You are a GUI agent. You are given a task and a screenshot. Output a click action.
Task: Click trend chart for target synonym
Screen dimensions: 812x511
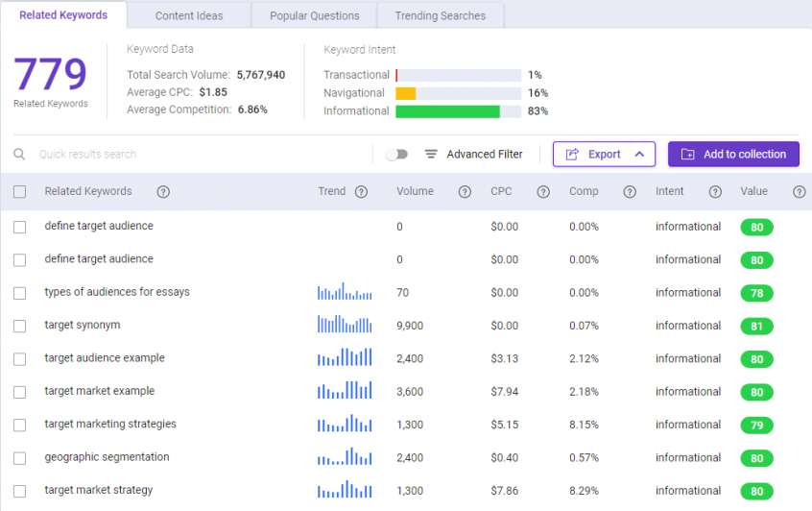click(345, 324)
